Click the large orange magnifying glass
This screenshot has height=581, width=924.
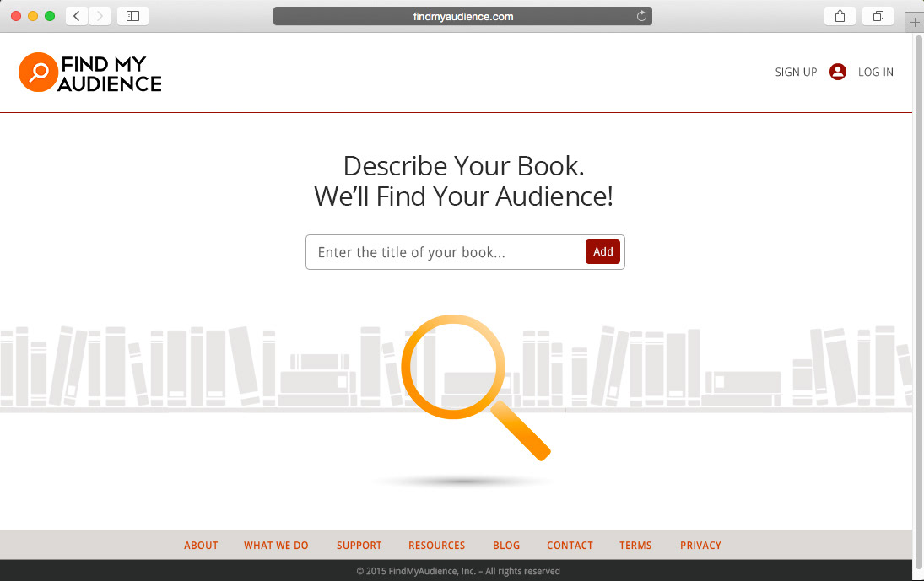475,387
